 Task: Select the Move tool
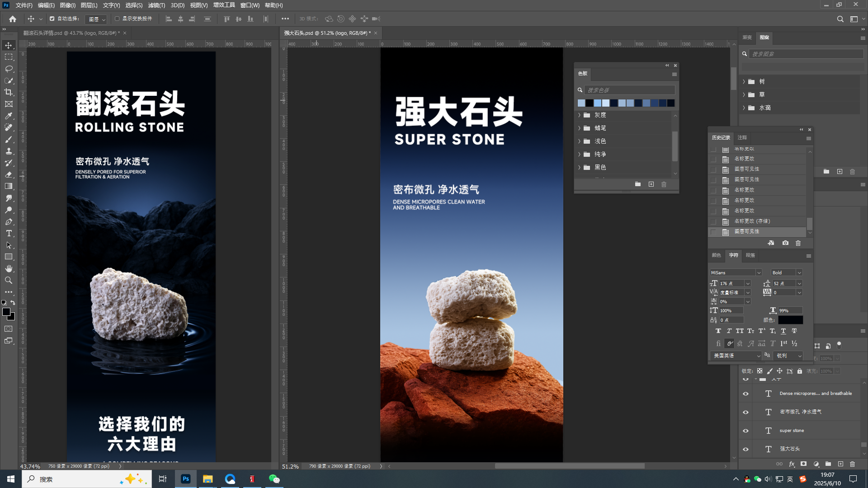8,45
